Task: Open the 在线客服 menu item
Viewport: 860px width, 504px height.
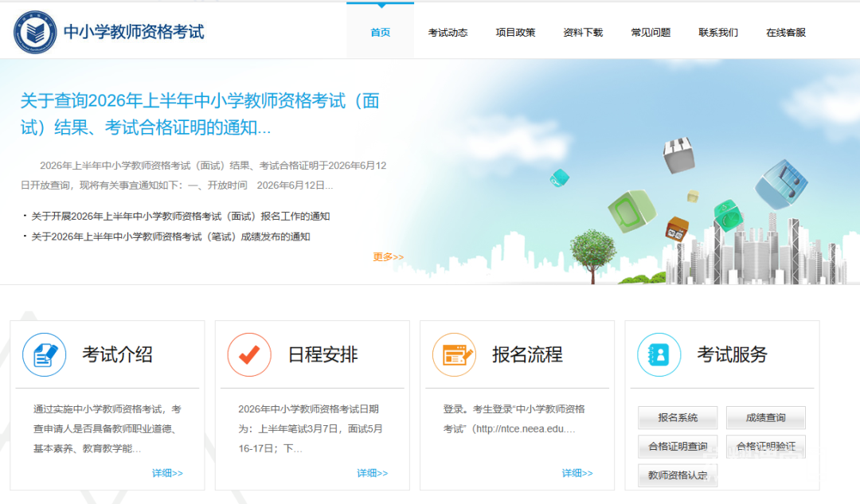Action: click(x=786, y=33)
